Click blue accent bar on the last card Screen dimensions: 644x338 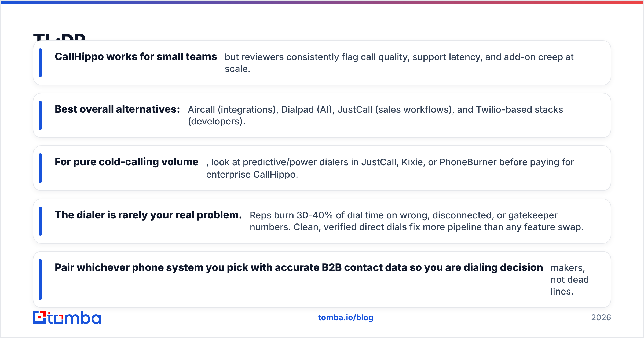click(x=40, y=279)
